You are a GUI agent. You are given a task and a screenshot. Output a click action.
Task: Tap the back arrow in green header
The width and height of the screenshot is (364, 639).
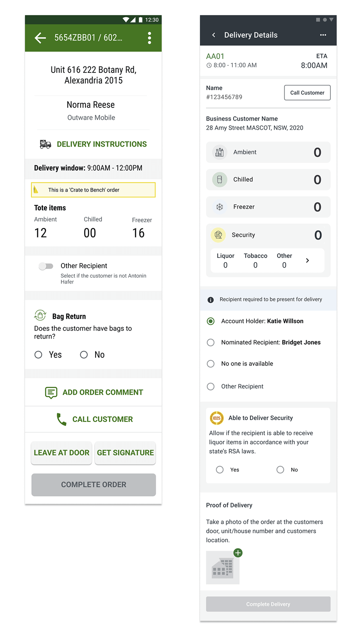[x=40, y=38]
